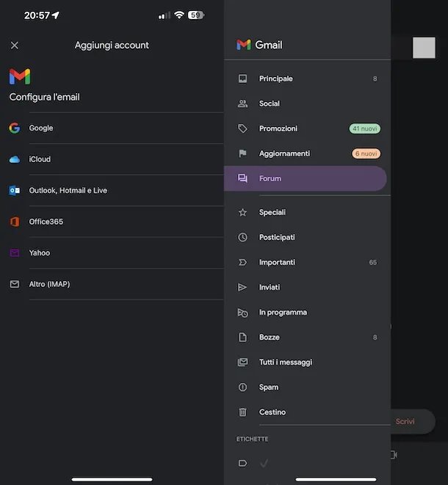The image size is (448, 485).
Task: Open Speciali starred messages
Action: coord(272,213)
